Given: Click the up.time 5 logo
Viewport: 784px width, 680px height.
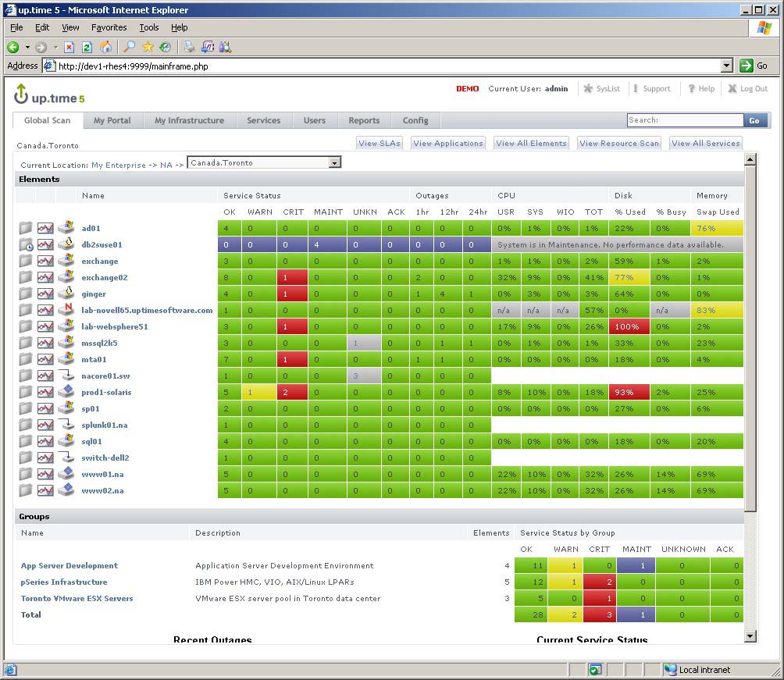Looking at the screenshot, I should [49, 94].
